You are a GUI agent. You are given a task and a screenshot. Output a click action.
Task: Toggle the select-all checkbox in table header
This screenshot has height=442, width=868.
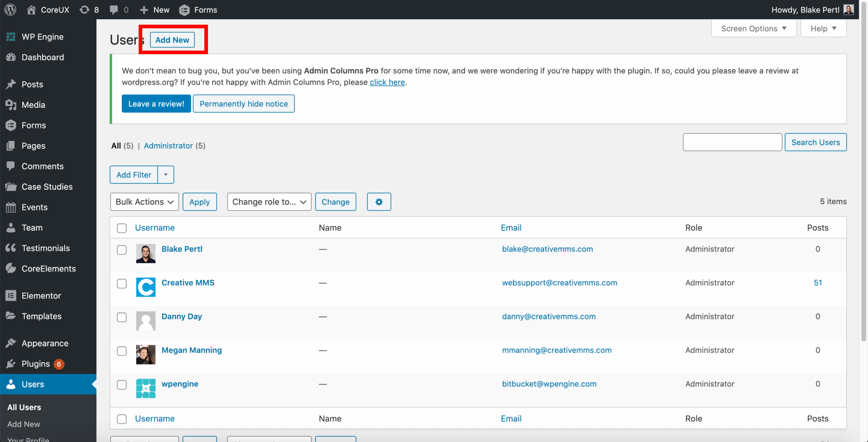click(122, 228)
